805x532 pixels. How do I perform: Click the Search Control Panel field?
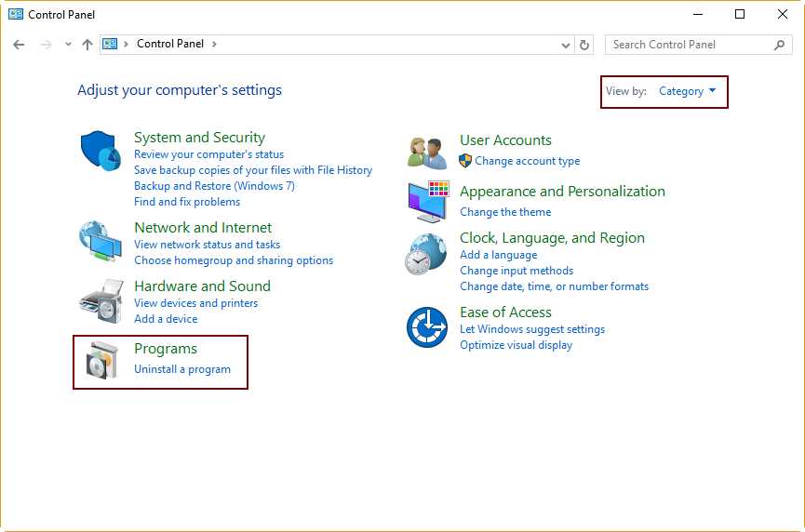click(x=698, y=45)
